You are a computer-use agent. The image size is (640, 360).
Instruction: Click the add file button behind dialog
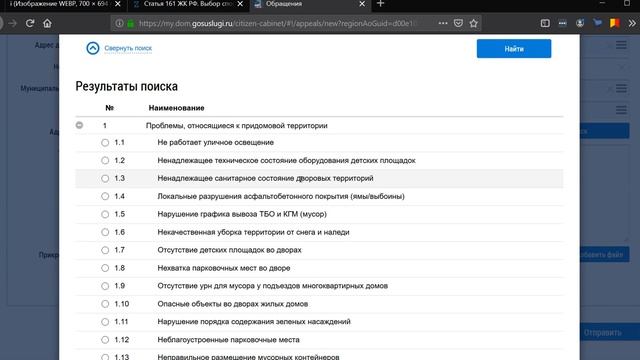(x=604, y=254)
